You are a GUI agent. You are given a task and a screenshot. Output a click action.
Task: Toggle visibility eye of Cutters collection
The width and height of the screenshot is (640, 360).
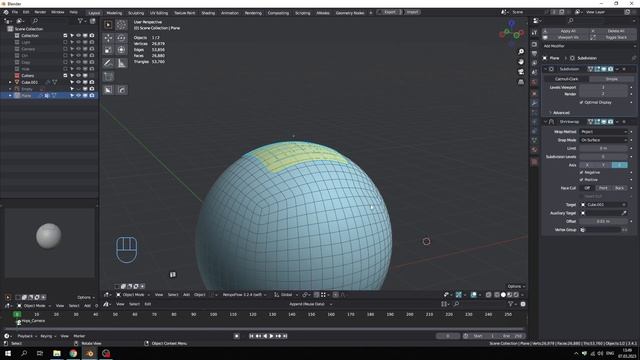point(78,76)
